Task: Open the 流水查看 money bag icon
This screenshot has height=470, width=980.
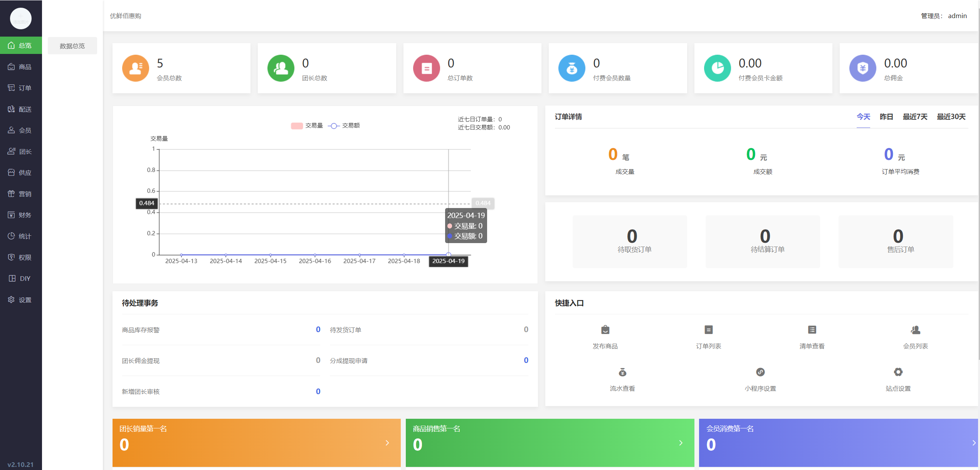Action: [x=622, y=372]
